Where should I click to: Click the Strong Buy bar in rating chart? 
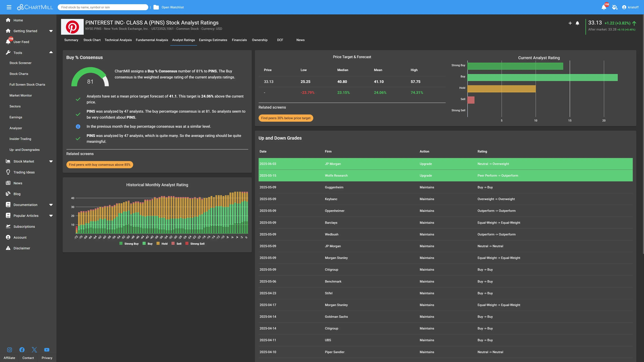pos(515,66)
